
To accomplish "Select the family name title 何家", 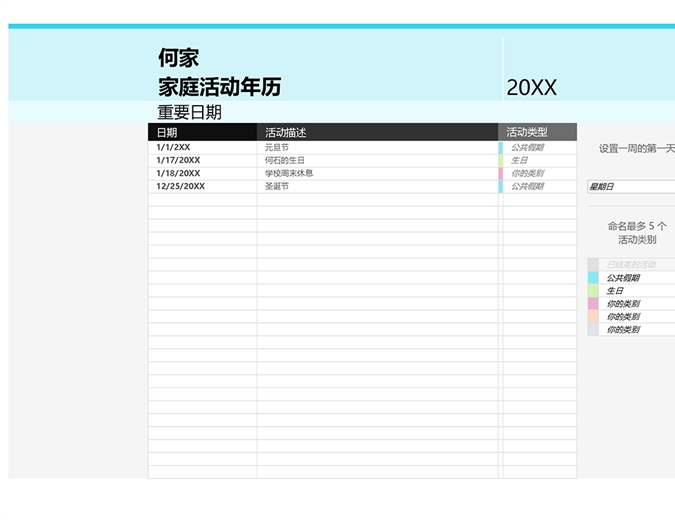I will click(x=178, y=58).
